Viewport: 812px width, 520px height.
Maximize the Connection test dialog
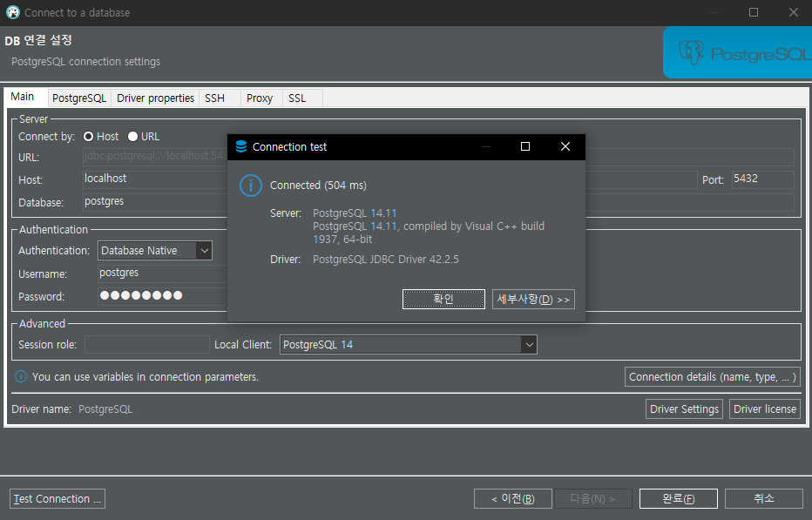(525, 146)
